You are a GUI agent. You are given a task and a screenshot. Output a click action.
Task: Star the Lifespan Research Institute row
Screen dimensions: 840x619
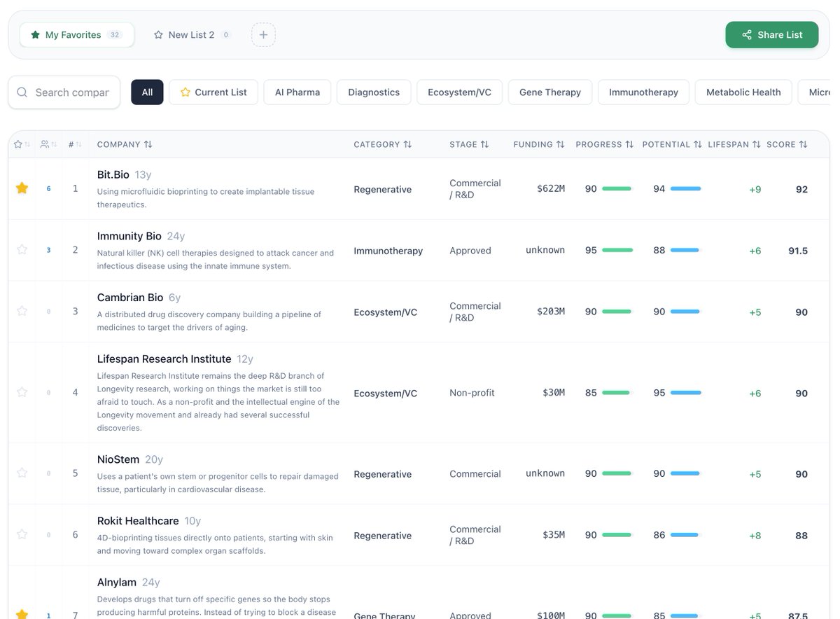pos(22,392)
